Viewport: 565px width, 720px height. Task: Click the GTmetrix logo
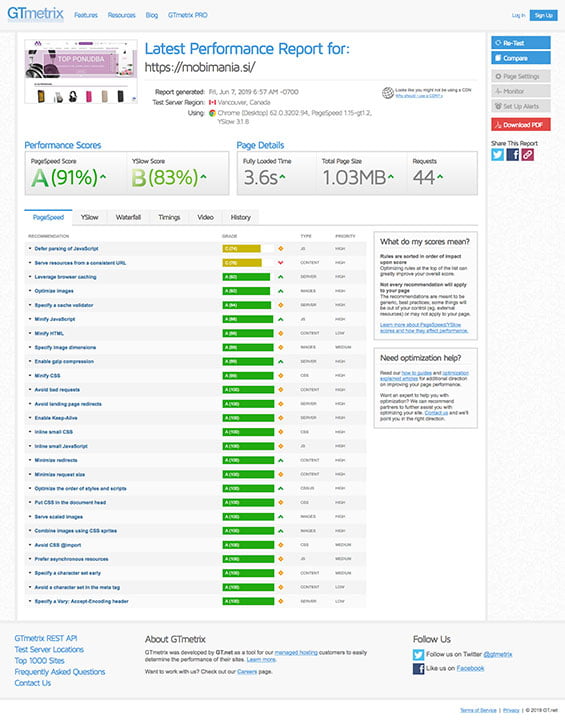coord(35,13)
